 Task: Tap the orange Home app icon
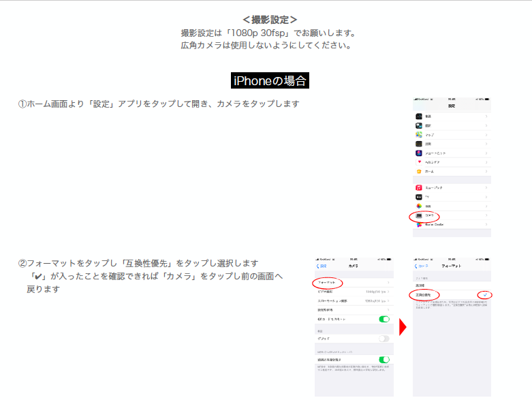(419, 171)
